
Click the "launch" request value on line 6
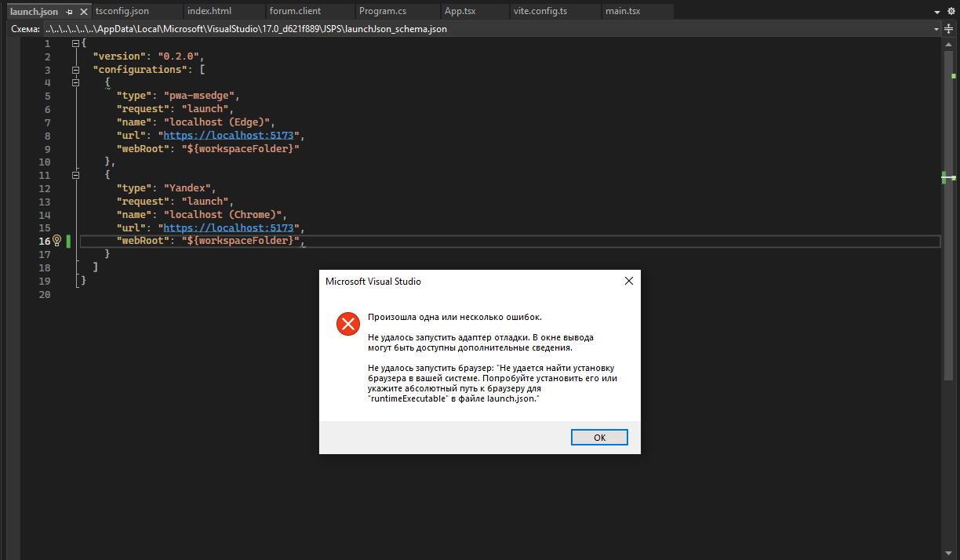click(205, 109)
